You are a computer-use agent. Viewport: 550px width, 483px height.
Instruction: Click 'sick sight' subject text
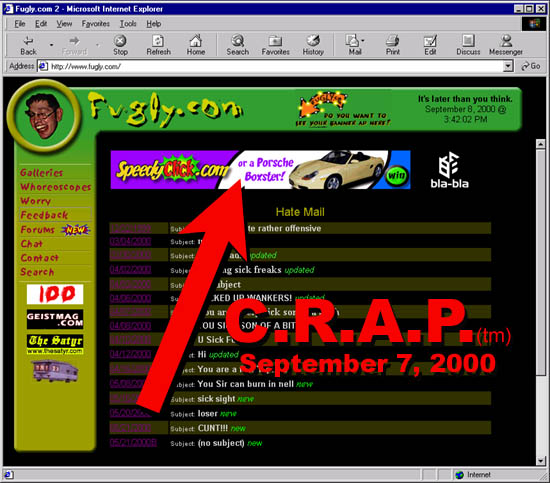click(x=216, y=399)
